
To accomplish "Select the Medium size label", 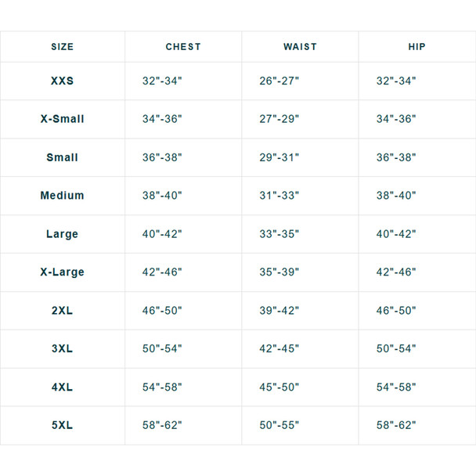I will [62, 195].
